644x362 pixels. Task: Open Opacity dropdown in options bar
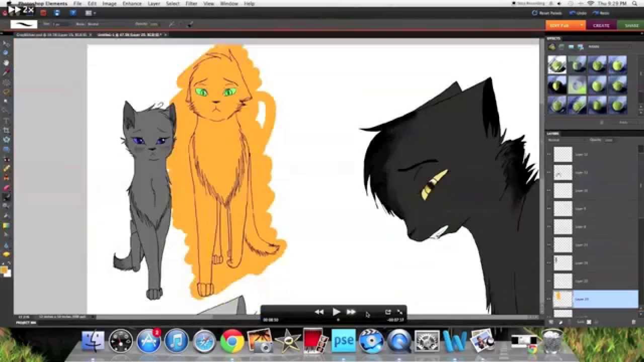click(153, 24)
